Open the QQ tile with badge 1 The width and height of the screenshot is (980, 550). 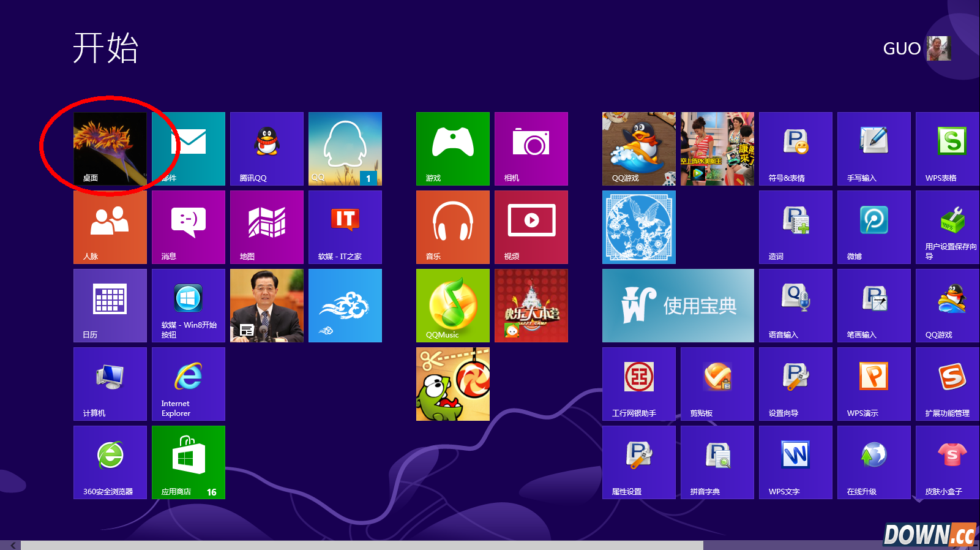(x=345, y=149)
